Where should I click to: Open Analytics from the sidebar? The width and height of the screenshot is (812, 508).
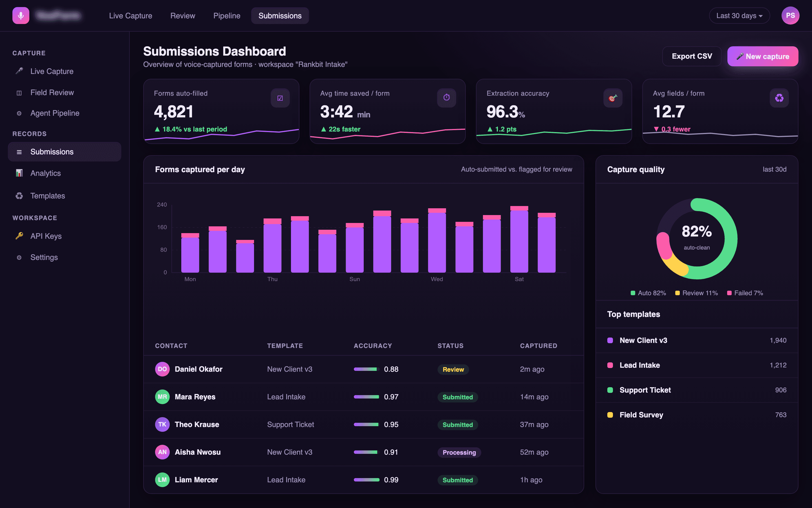(x=64, y=173)
